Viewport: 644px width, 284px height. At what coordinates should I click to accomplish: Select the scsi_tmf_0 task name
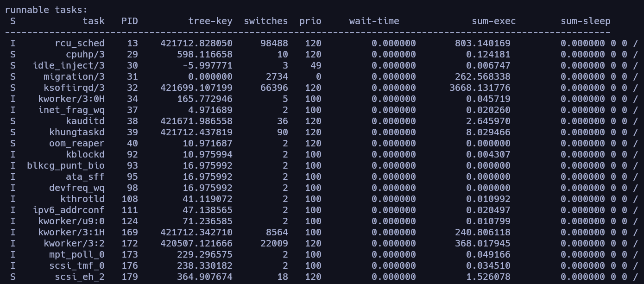(77, 265)
